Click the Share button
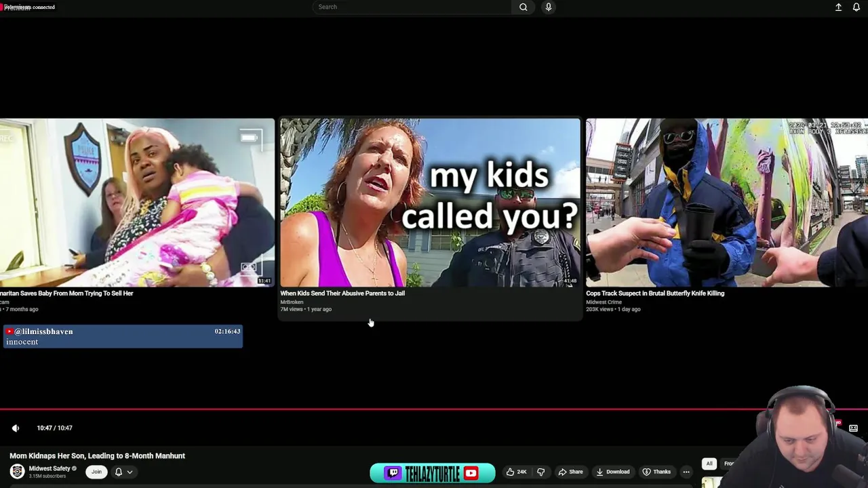Image resolution: width=868 pixels, height=488 pixels. (570, 472)
